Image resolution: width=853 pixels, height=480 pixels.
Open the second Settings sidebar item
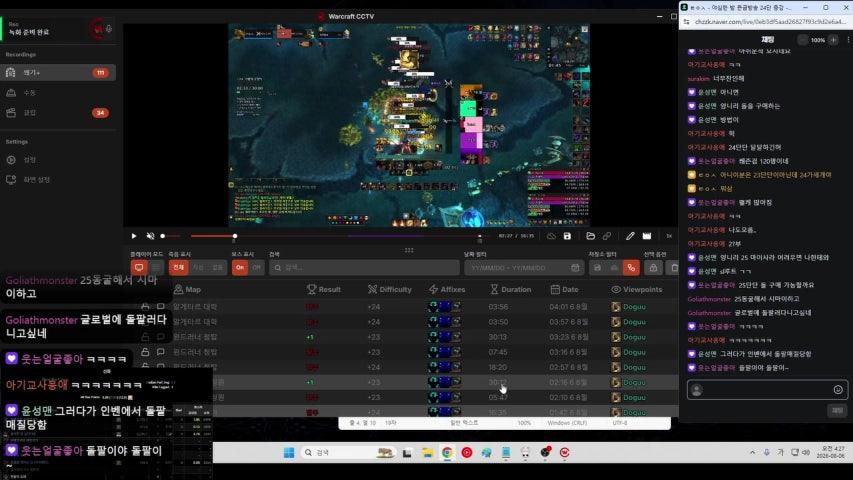point(58,180)
